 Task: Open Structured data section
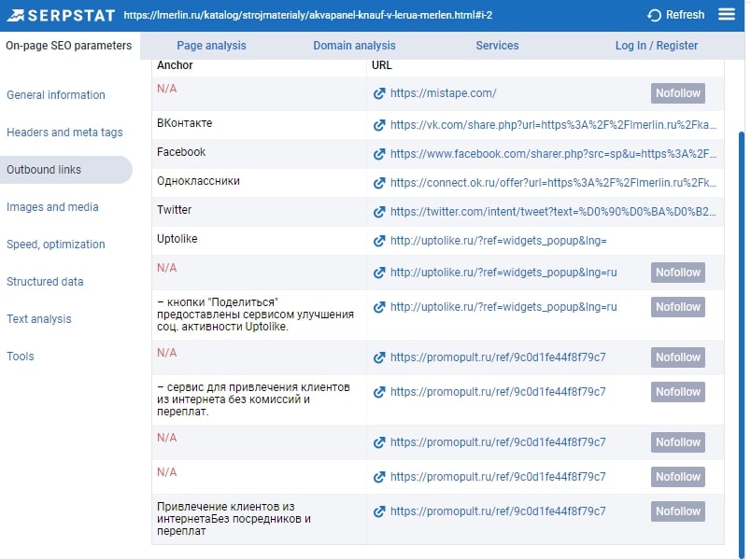click(45, 282)
